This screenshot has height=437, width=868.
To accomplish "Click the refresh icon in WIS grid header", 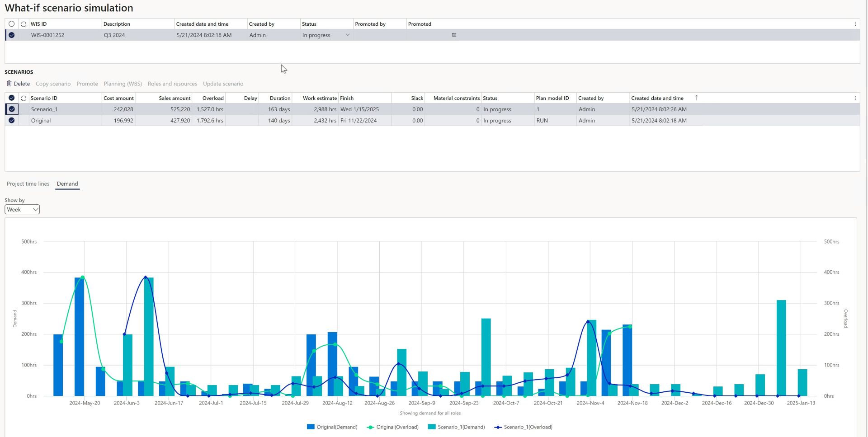I will coord(24,24).
